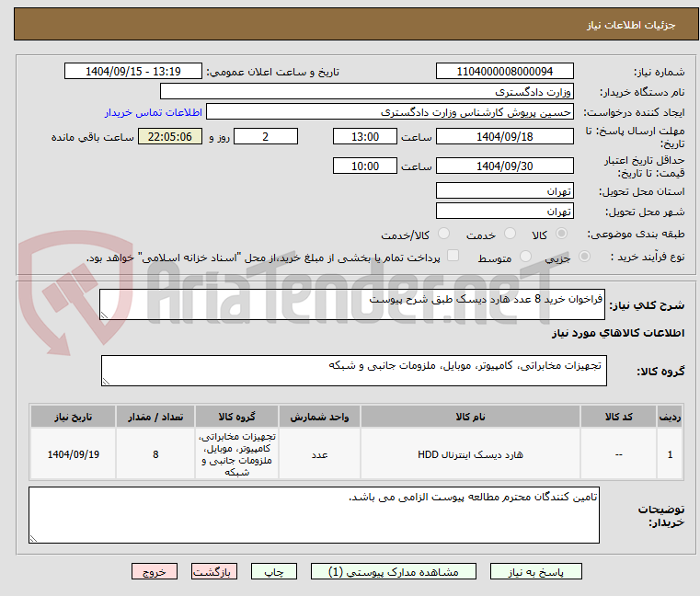Image resolution: width=700 pixels, height=596 pixels.
Task: Click the کد کالا column header
Action: point(618,417)
